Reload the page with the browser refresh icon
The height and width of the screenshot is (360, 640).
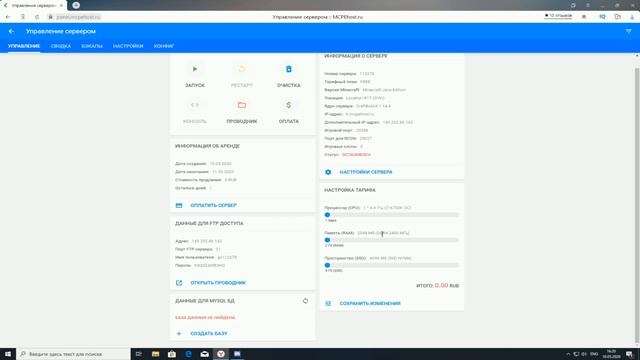(x=37, y=17)
